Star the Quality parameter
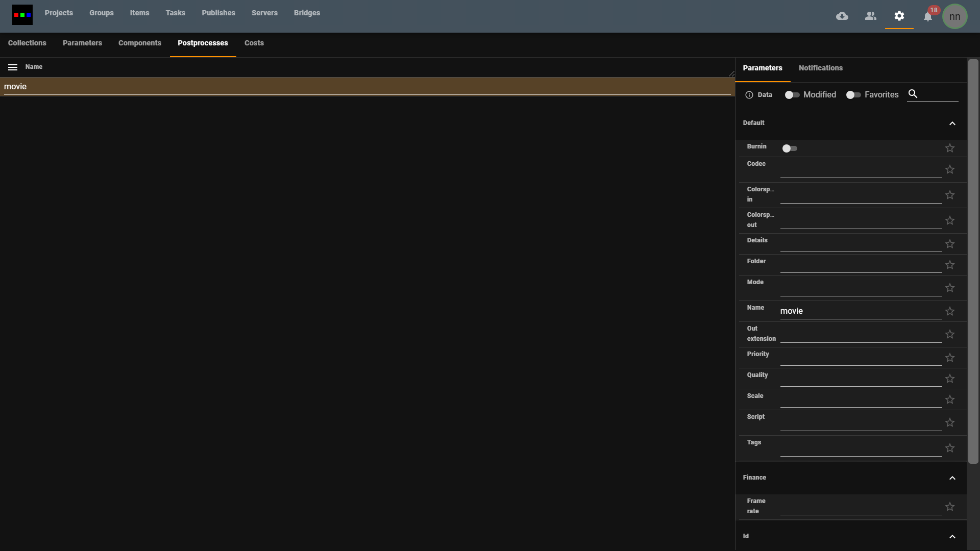 pyautogui.click(x=950, y=379)
